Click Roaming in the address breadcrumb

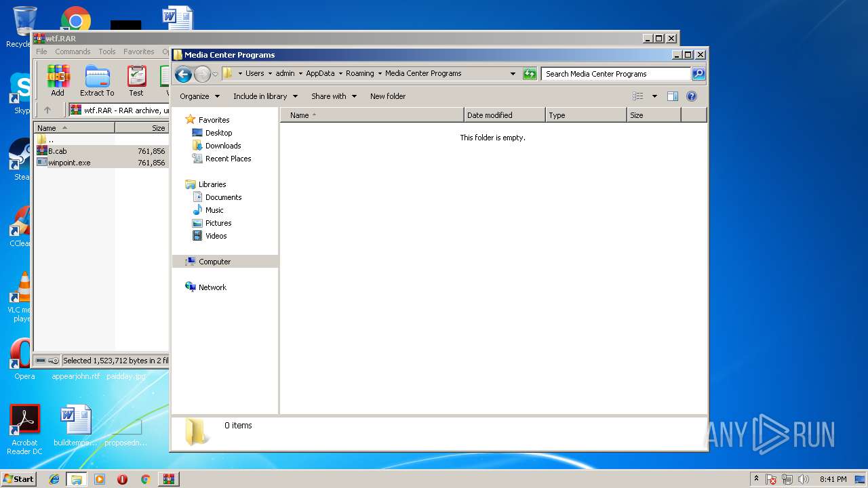coord(359,73)
